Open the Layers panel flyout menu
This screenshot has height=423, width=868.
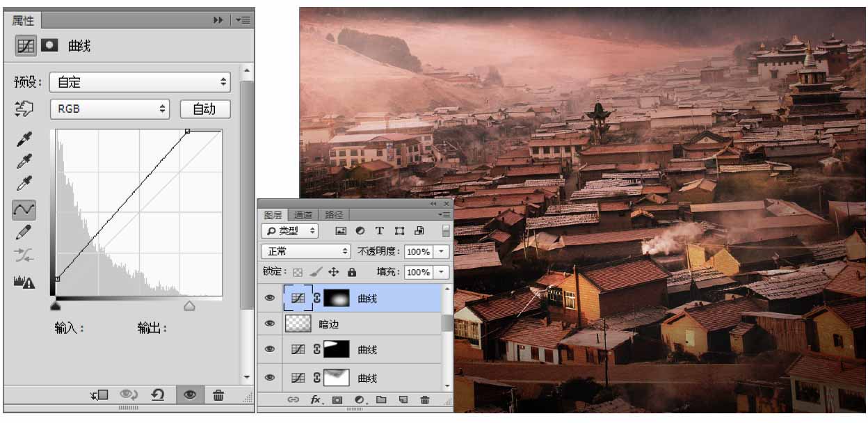(x=444, y=214)
